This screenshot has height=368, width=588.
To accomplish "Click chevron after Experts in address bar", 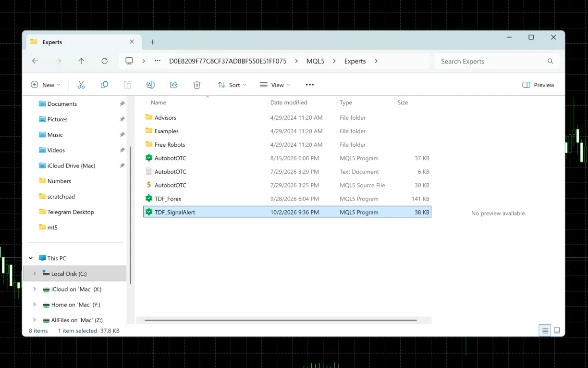I will 376,61.
